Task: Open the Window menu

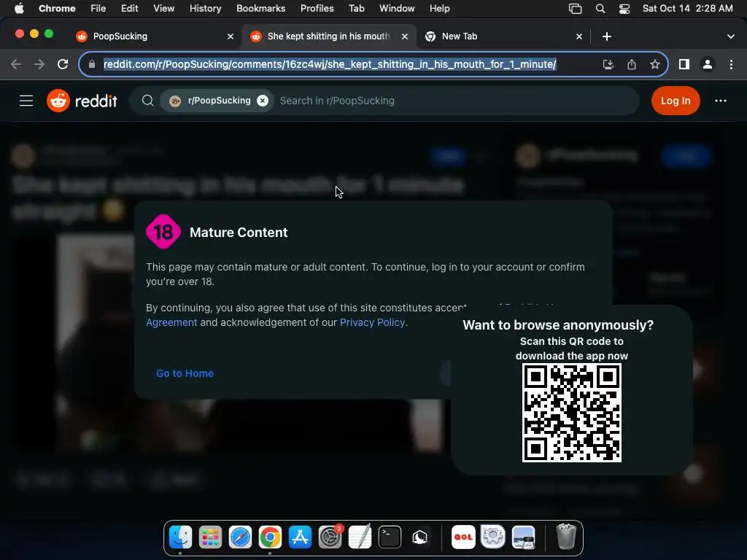Action: (x=397, y=8)
